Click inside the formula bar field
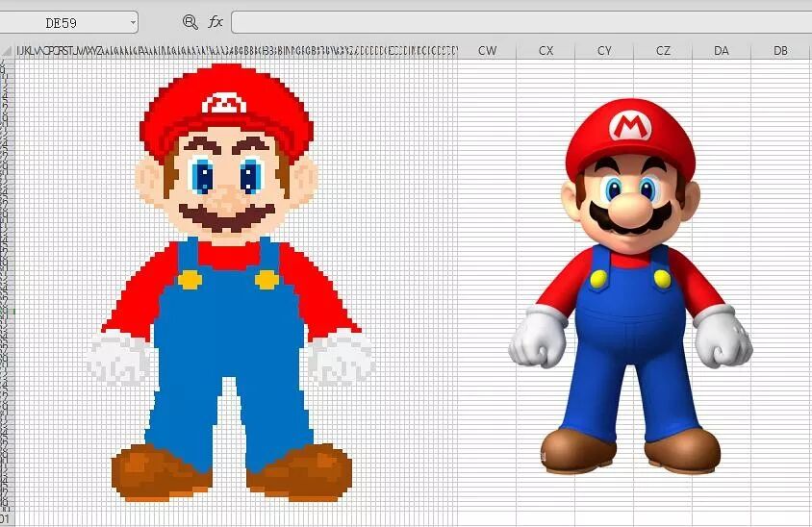This screenshot has width=812, height=527. point(521,22)
